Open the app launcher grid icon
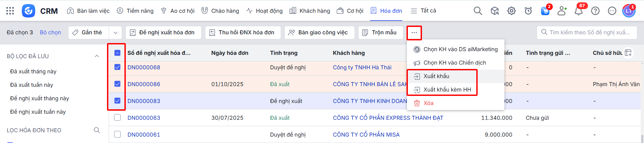 coord(10,11)
